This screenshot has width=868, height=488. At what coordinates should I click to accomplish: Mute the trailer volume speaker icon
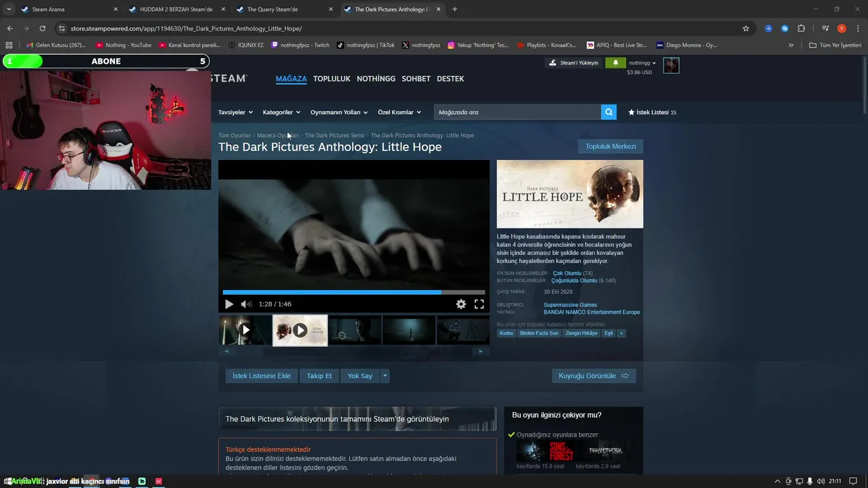pyautogui.click(x=246, y=304)
